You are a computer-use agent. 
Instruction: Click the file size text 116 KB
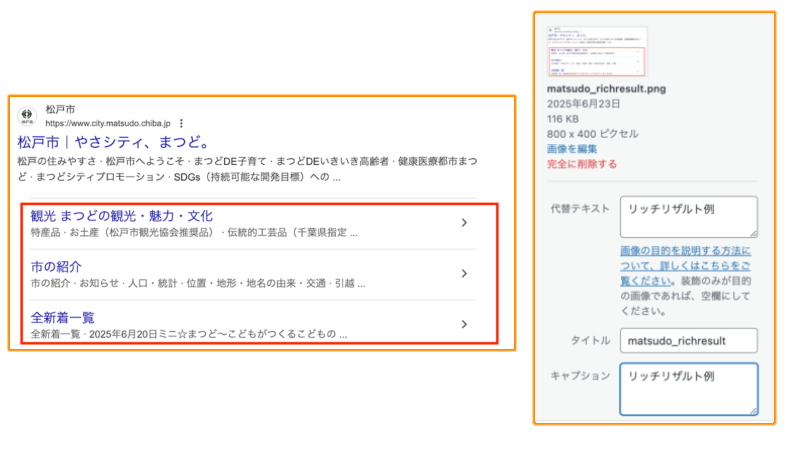click(563, 119)
